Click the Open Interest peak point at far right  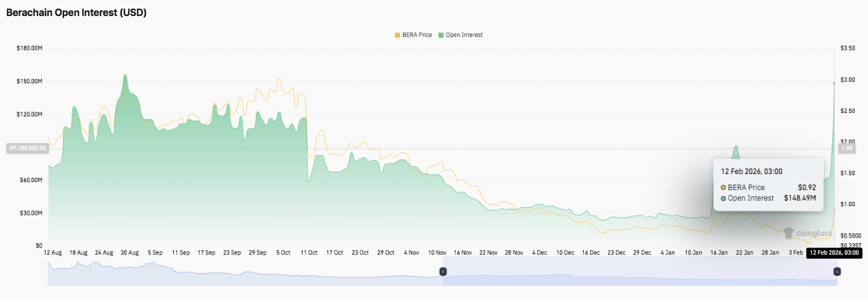[834, 83]
